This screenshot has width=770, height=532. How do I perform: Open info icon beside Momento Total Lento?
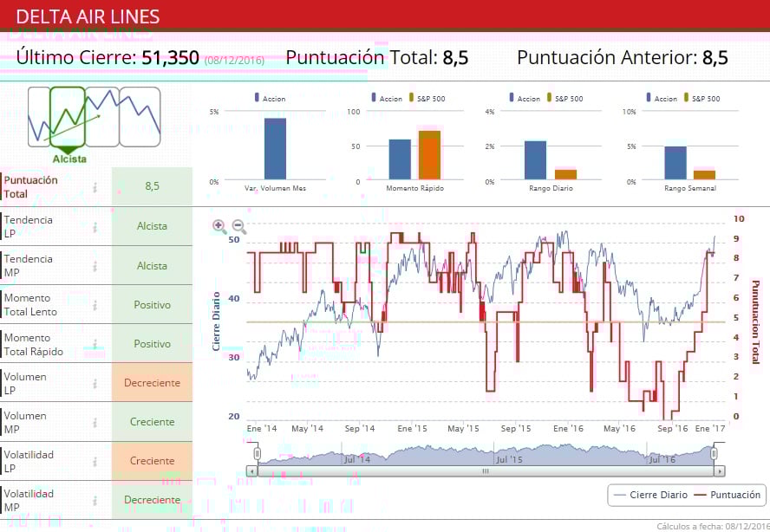(x=95, y=305)
